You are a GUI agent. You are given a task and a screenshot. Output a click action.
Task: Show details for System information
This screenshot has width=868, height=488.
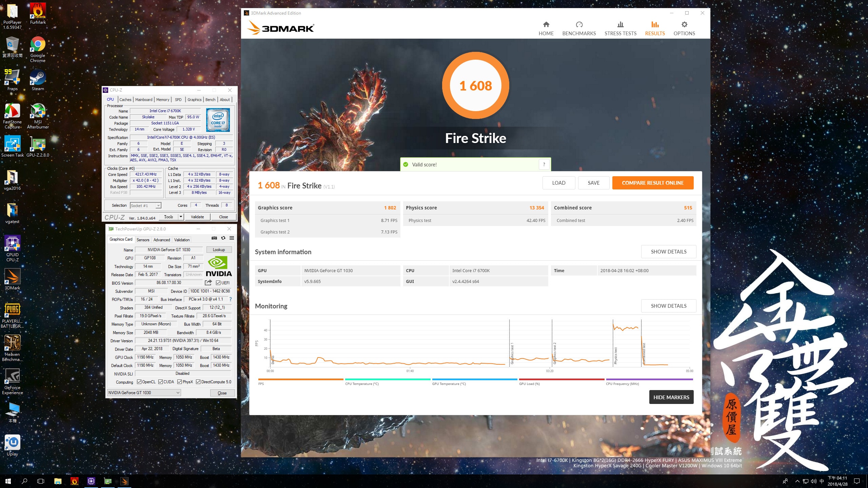(x=668, y=252)
